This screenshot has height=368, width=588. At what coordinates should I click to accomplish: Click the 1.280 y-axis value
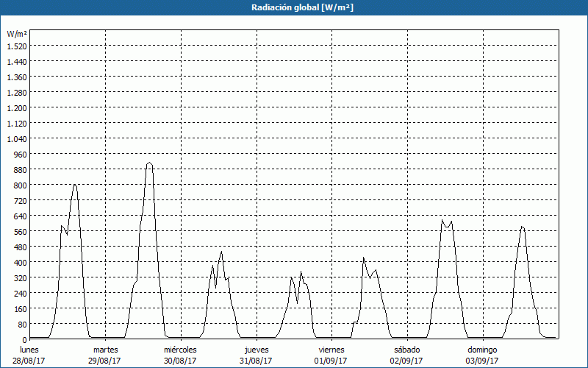17,93
